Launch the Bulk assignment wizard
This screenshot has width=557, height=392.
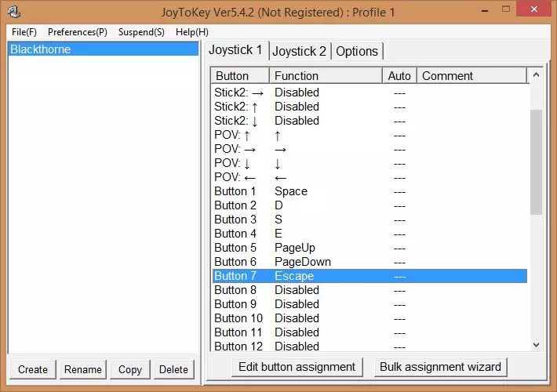440,366
